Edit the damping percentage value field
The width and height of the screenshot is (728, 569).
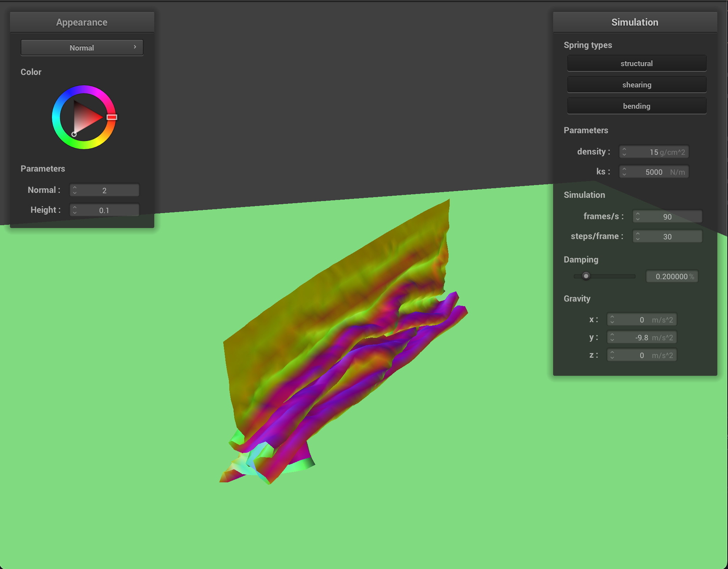coord(671,276)
